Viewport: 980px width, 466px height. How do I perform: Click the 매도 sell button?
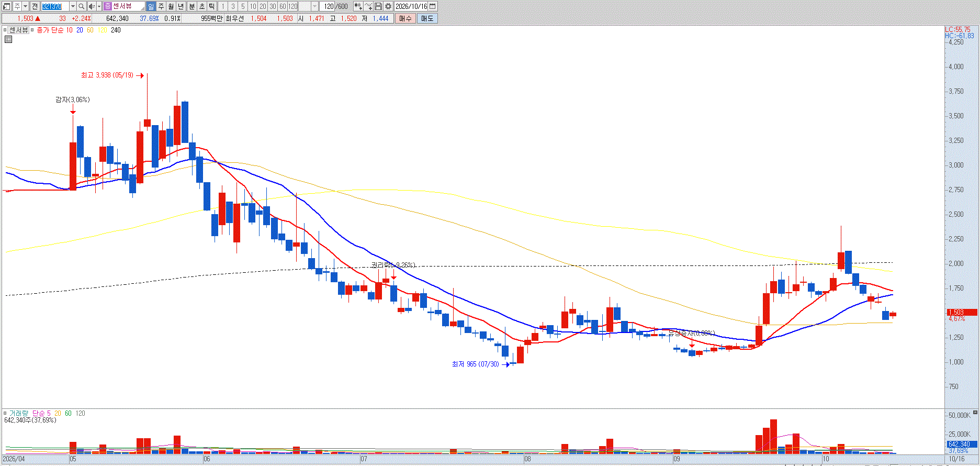(427, 18)
